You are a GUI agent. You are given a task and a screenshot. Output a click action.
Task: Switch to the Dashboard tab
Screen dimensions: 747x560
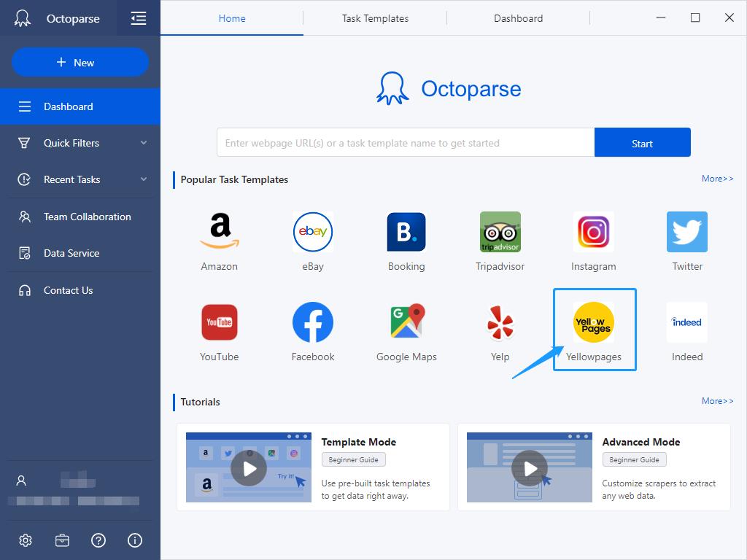click(x=519, y=18)
